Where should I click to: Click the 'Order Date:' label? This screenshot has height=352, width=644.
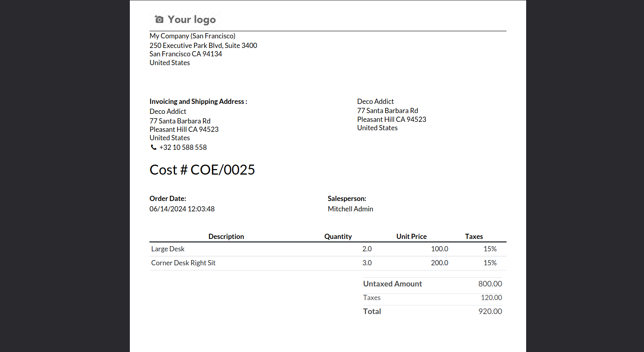point(168,199)
